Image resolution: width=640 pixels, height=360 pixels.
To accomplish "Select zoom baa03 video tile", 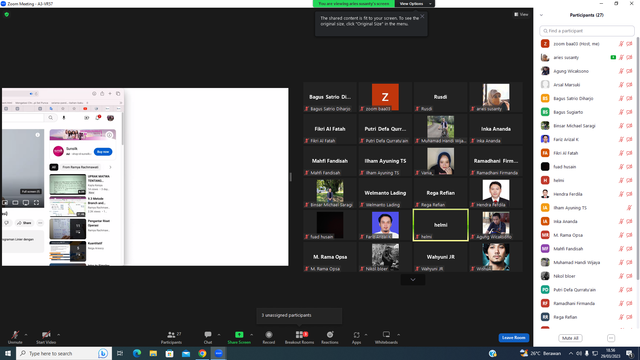I will pyautogui.click(x=385, y=97).
